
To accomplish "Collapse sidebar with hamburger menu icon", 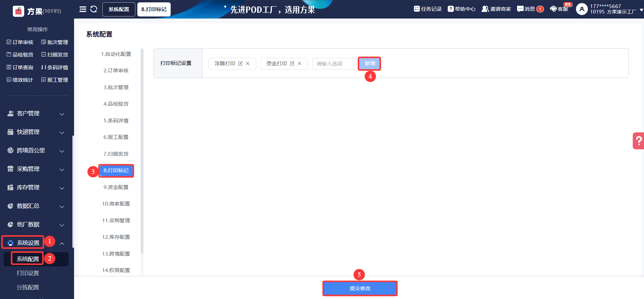I will click(x=83, y=9).
